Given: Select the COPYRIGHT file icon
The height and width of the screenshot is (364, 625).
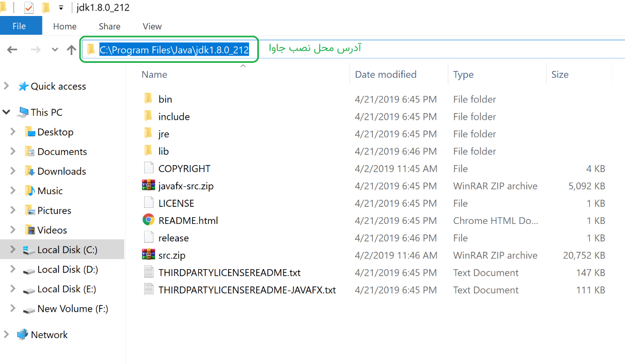Looking at the screenshot, I should click(149, 168).
